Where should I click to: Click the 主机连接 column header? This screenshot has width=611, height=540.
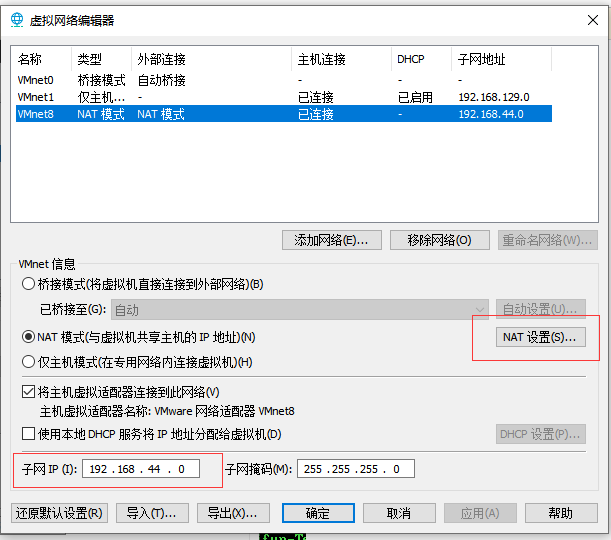341,59
